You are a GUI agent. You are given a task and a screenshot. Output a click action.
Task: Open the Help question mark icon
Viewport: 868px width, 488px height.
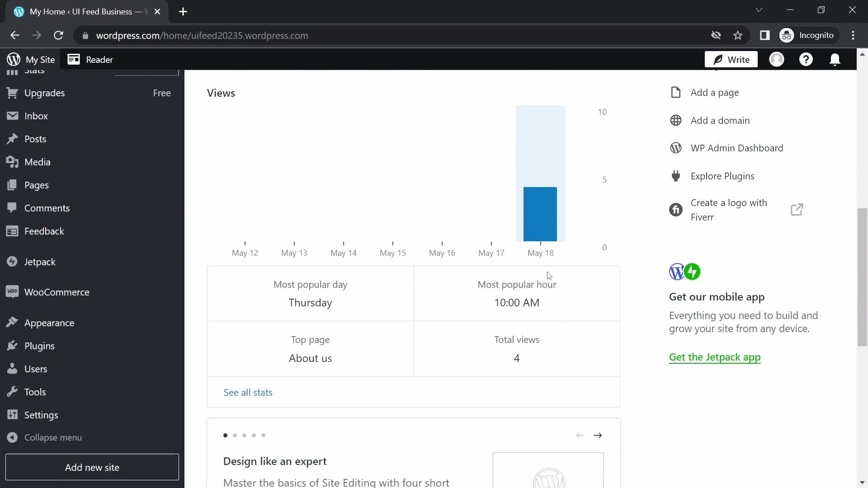(807, 59)
